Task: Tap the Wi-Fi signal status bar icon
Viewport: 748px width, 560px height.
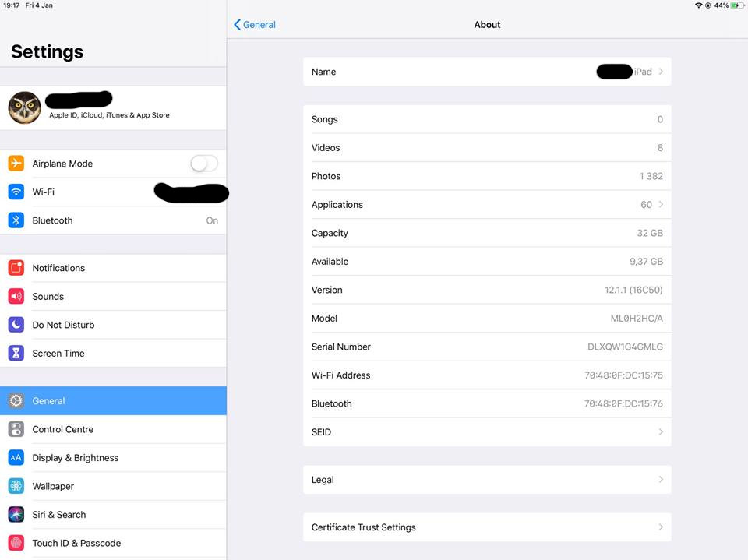Action: click(x=698, y=5)
